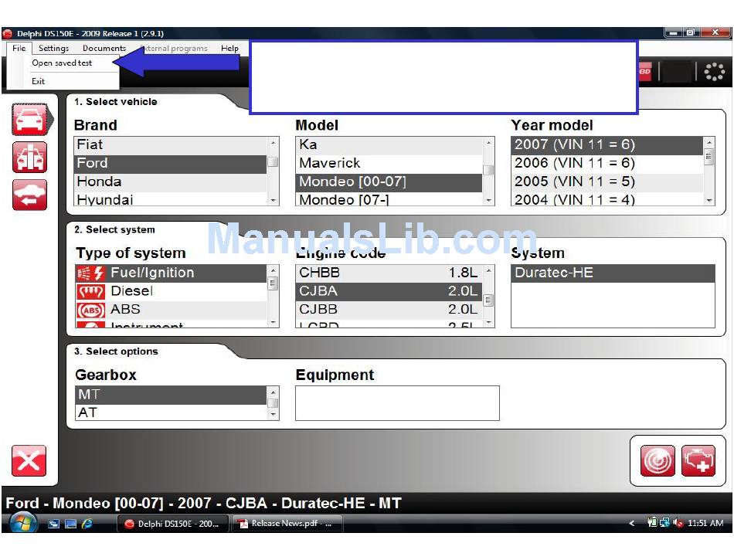Image resolution: width=734 pixels, height=560 pixels.
Task: Click the network tray icon
Action: (664, 523)
